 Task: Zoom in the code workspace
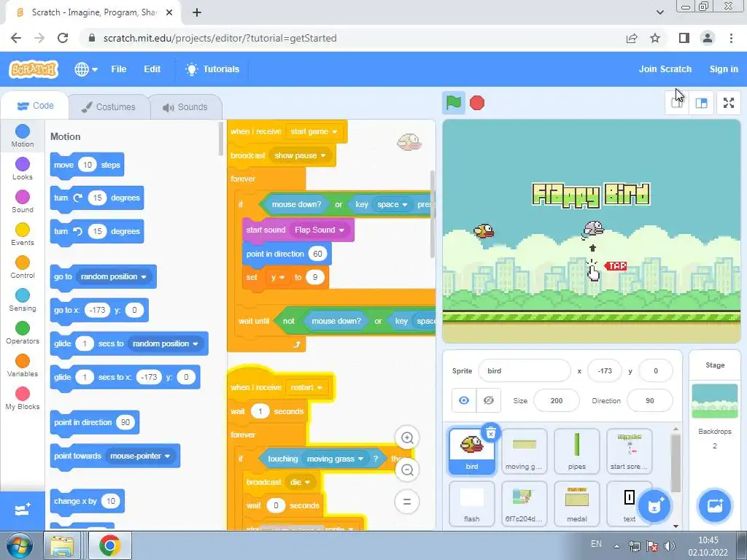407,437
